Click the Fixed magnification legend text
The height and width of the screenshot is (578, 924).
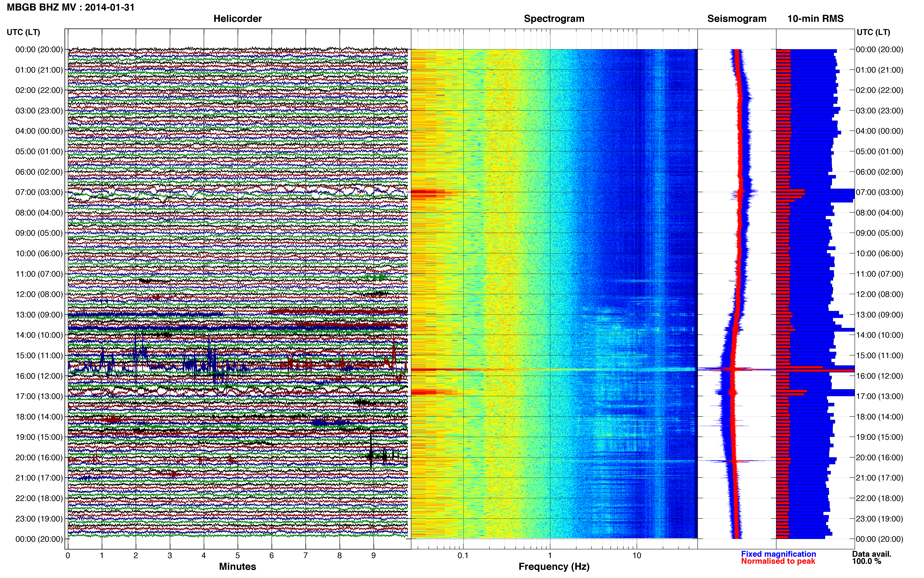(x=778, y=554)
